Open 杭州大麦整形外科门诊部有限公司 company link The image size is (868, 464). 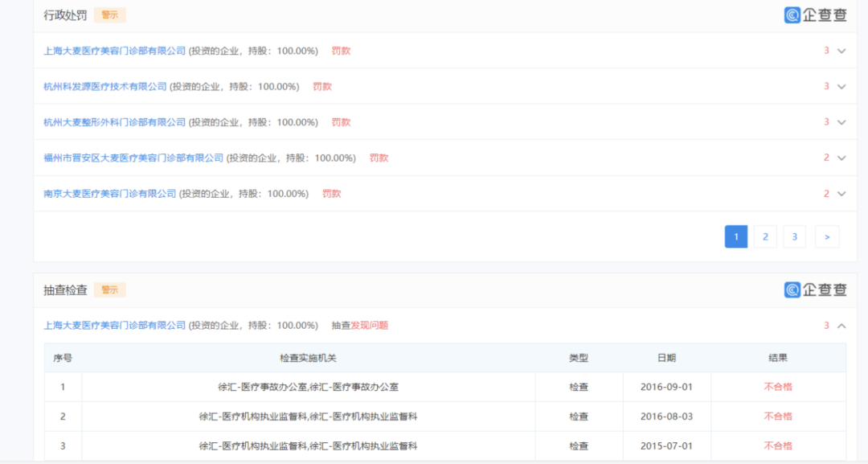[115, 122]
